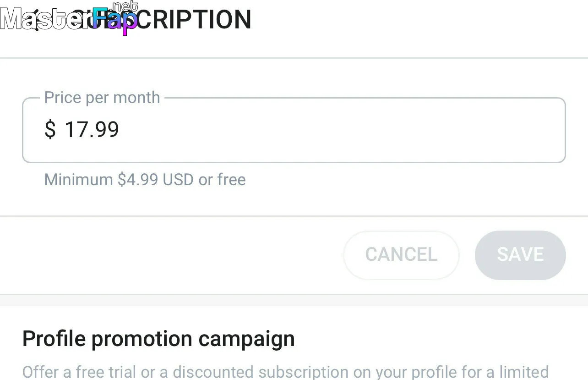Click the divider line under the SUBSCRIPTION header
The image size is (588, 380).
point(294,58)
